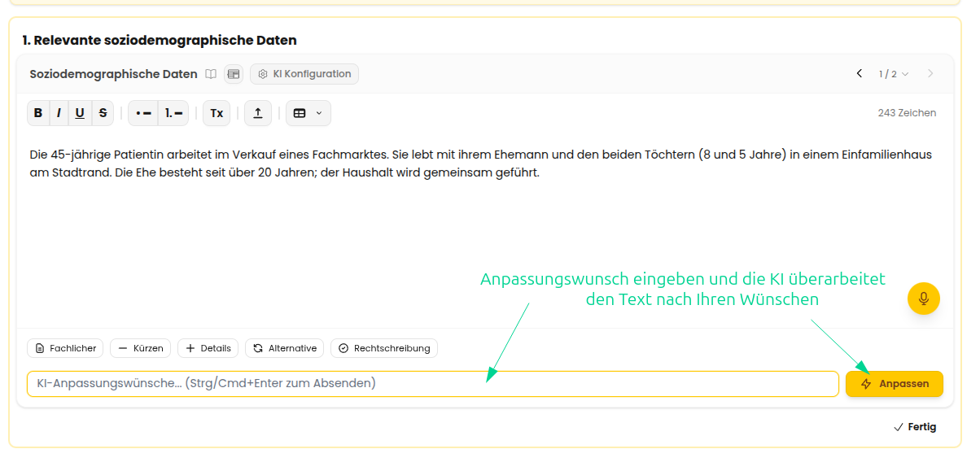
Task: Toggle underline formatting button
Action: (80, 113)
